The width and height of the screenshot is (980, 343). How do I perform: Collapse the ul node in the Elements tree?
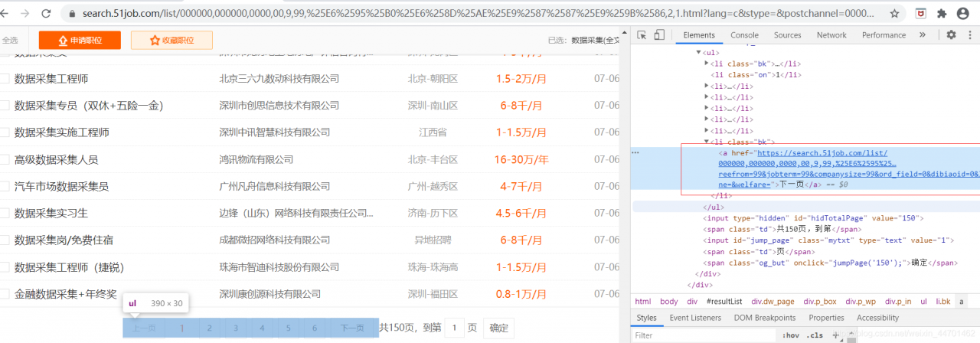(698, 52)
